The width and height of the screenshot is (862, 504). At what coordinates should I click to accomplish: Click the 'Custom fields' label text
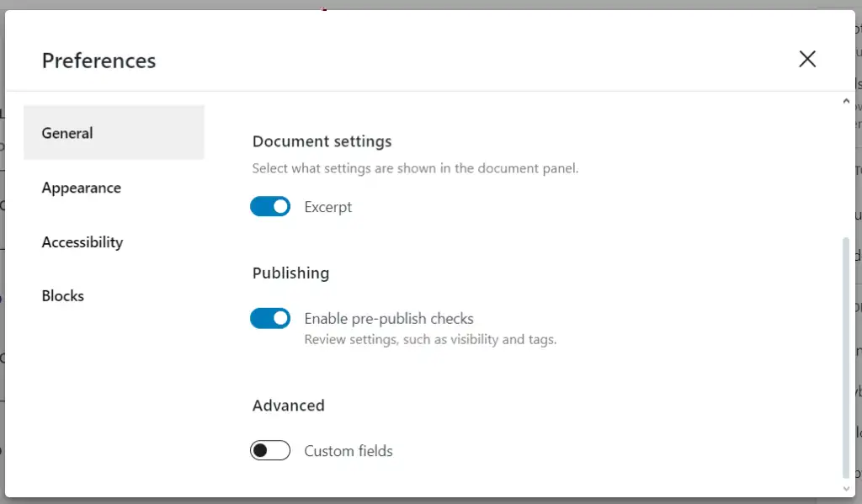click(x=349, y=451)
